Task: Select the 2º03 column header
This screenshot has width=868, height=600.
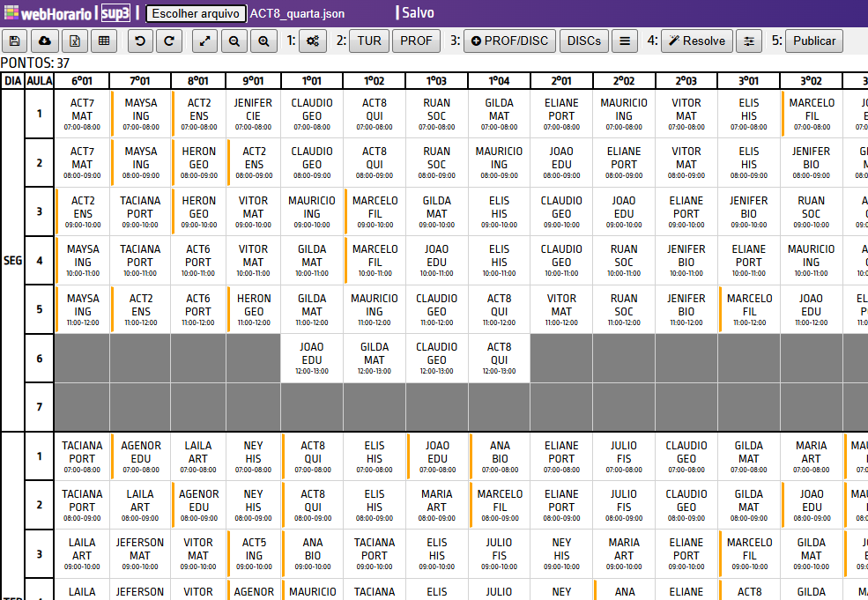Action: (686, 81)
